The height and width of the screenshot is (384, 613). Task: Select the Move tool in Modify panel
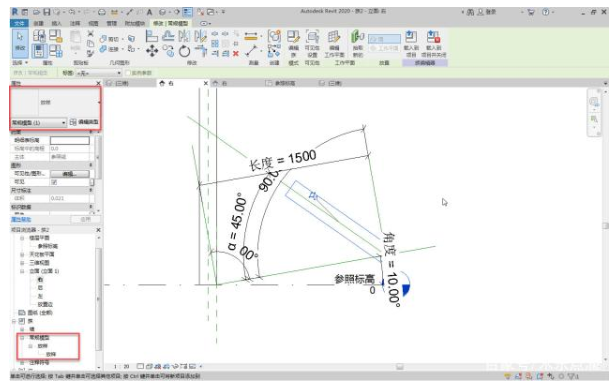pyautogui.click(x=152, y=51)
